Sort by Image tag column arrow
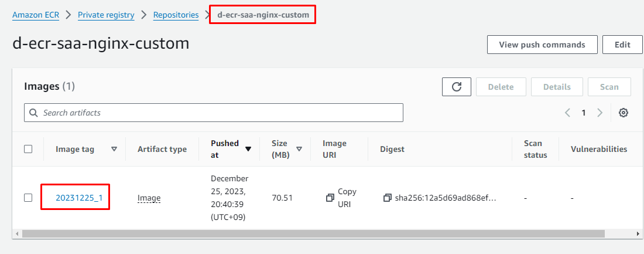644x254 pixels. [x=114, y=149]
